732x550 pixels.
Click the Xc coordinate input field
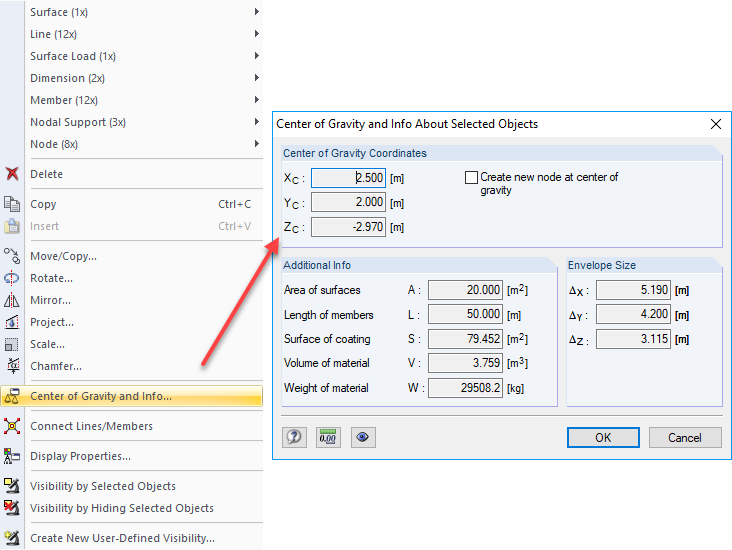pyautogui.click(x=347, y=178)
